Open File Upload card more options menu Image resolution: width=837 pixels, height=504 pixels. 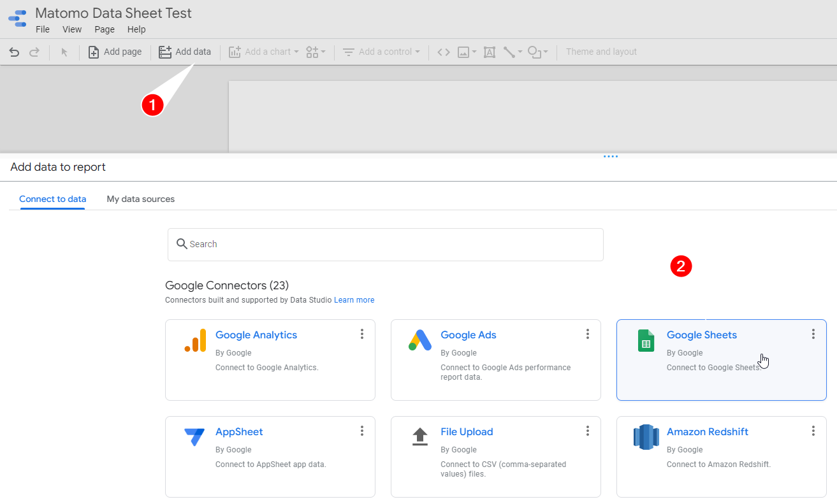(588, 431)
